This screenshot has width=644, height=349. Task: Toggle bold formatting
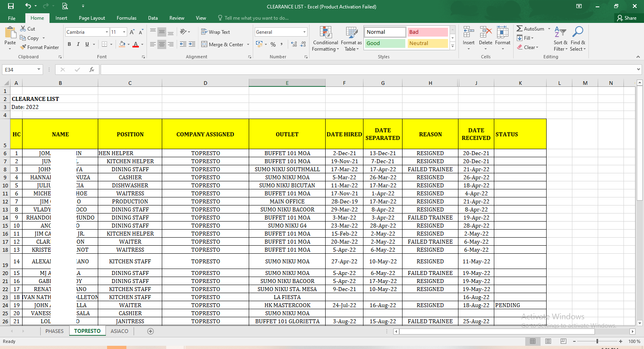(x=69, y=44)
